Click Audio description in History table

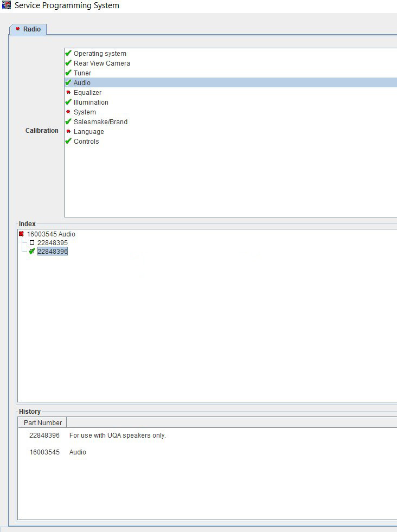pos(78,452)
